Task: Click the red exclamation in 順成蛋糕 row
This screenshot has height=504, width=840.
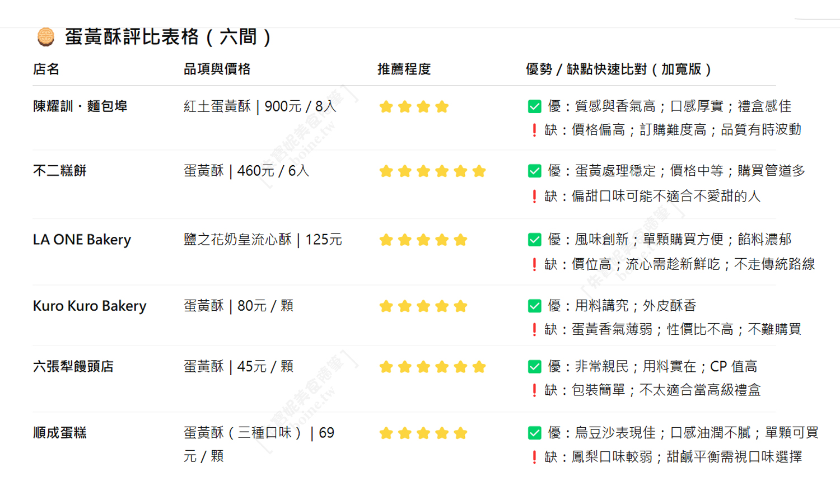Action: coord(534,457)
